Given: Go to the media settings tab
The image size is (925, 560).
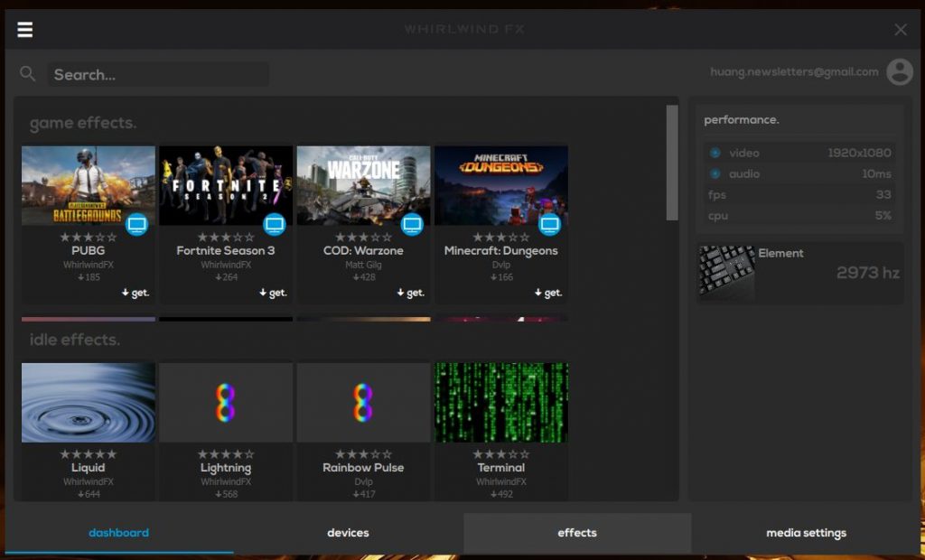Looking at the screenshot, I should point(806,533).
